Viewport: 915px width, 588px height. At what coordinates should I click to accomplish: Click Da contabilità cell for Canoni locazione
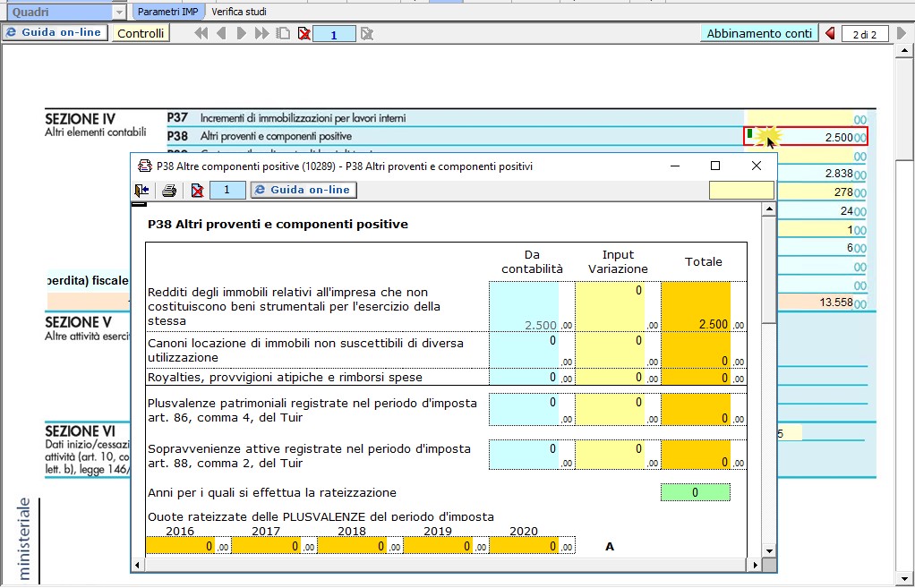pyautogui.click(x=524, y=350)
